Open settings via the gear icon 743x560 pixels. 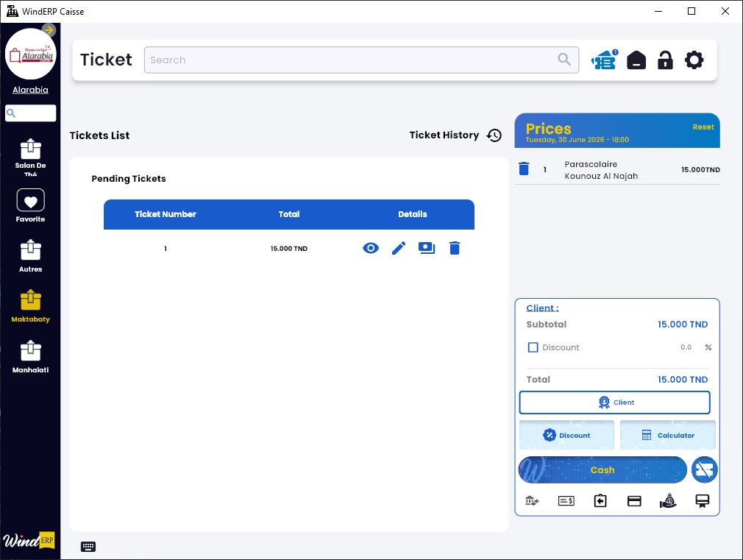694,60
